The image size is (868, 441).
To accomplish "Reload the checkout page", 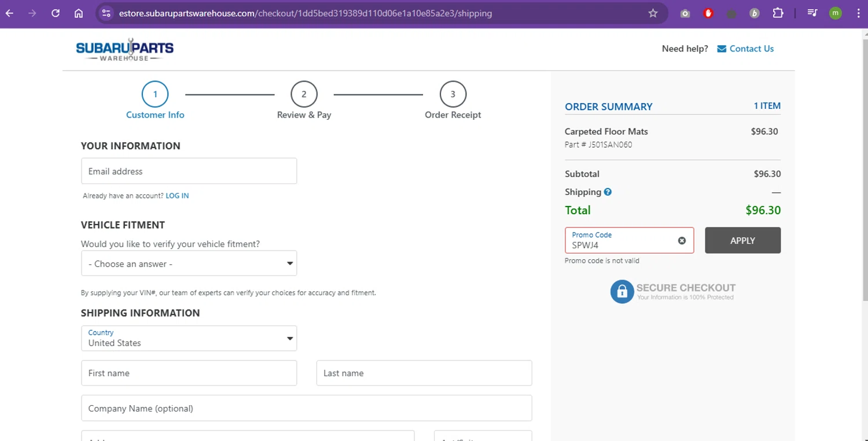I will pos(56,13).
